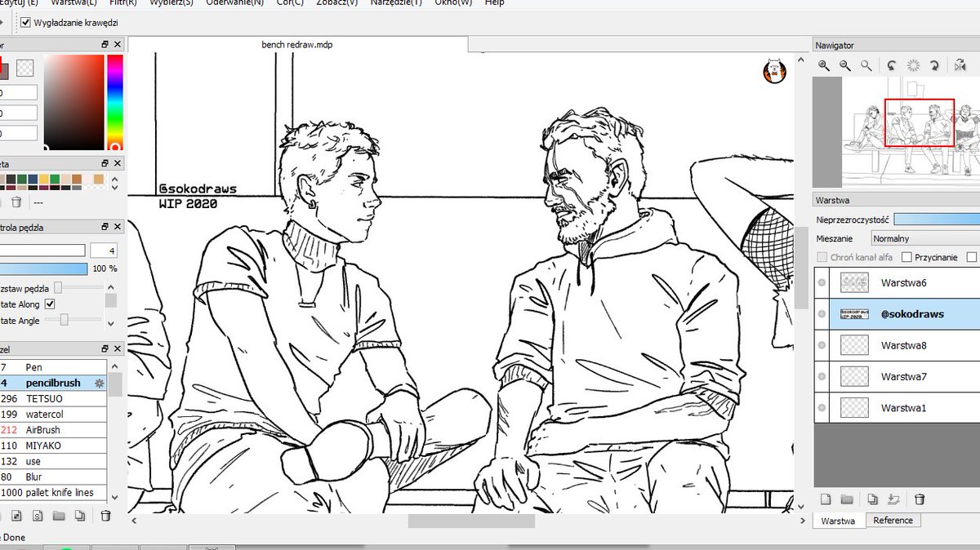Screen dimensions: 980x550
Task: Add a new layer folder
Action: [846, 499]
